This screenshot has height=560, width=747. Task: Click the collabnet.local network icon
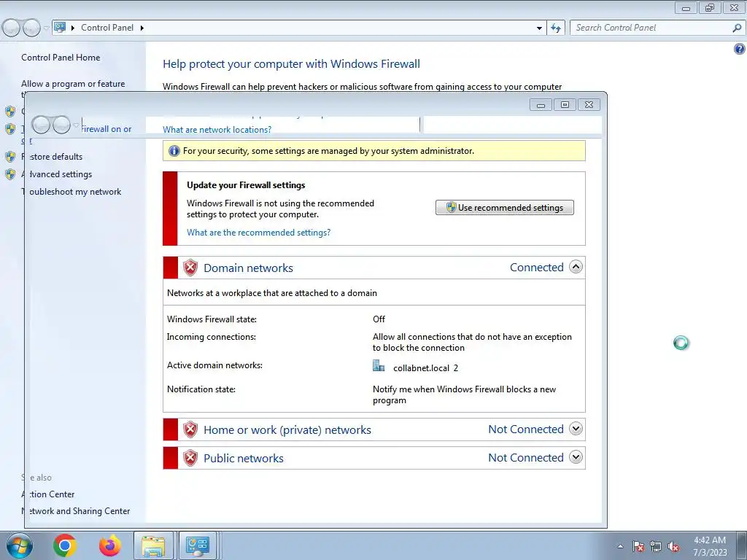pyautogui.click(x=379, y=366)
